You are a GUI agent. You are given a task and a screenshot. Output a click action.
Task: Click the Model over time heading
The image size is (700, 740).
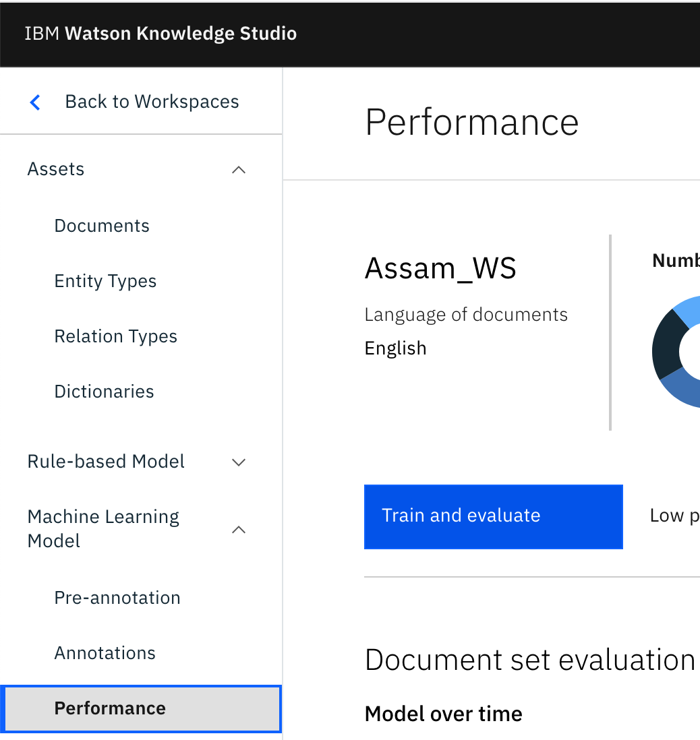[x=444, y=714]
